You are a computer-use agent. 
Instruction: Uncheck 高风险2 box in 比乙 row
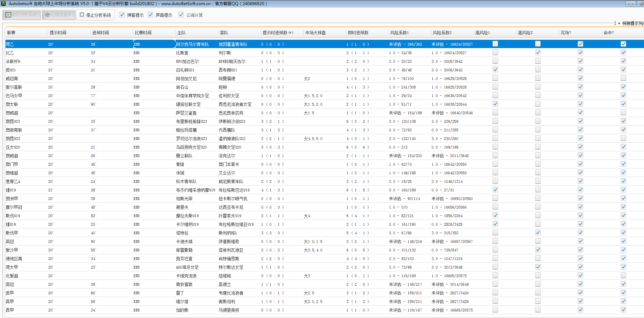(538, 52)
